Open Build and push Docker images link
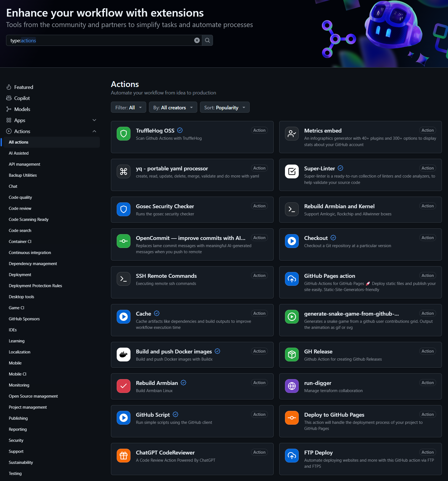The image size is (448, 481). tap(174, 351)
